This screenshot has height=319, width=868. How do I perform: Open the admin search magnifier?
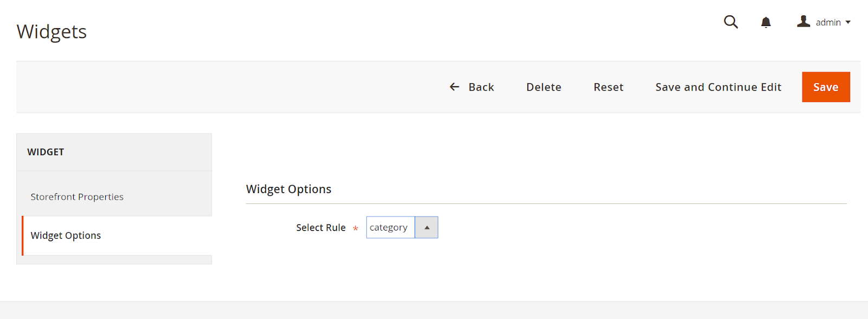coord(731,22)
